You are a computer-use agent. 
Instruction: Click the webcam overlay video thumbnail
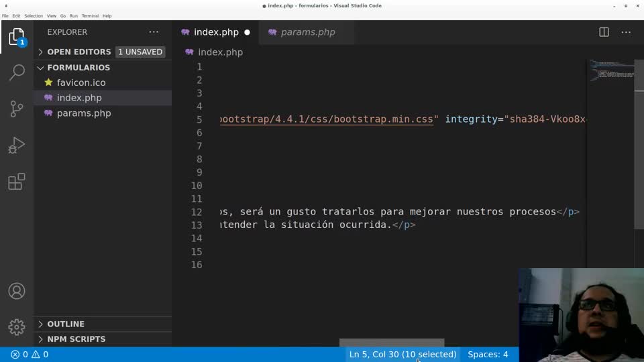581,315
